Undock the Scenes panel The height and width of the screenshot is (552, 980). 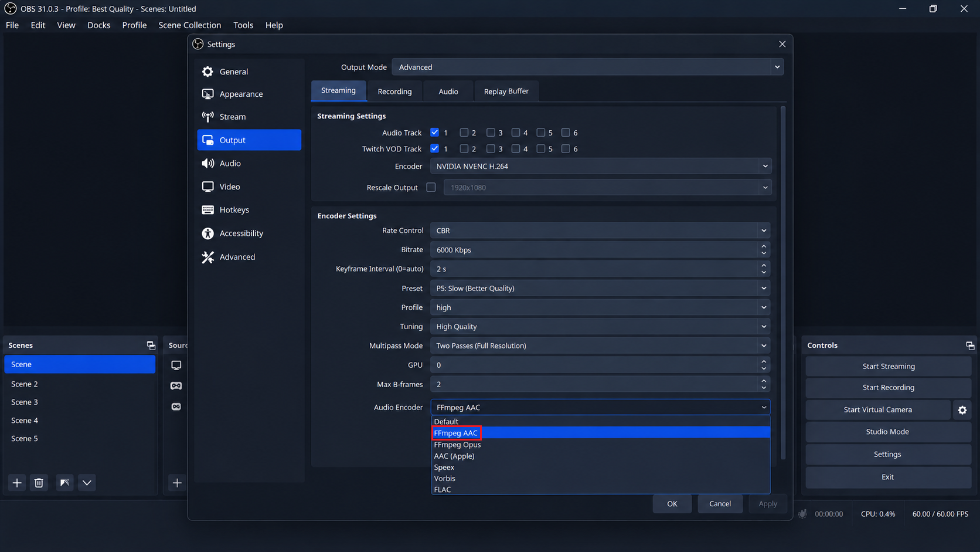pos(151,346)
